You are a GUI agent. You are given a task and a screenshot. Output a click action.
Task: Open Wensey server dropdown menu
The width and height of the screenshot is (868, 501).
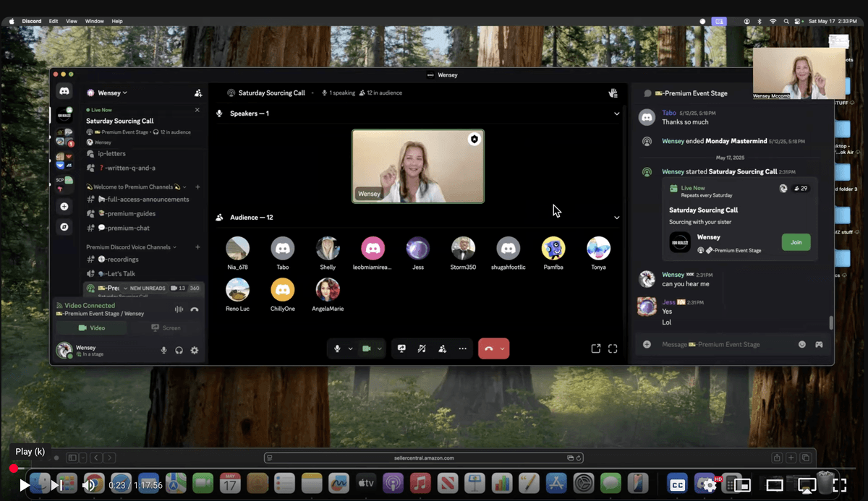107,93
